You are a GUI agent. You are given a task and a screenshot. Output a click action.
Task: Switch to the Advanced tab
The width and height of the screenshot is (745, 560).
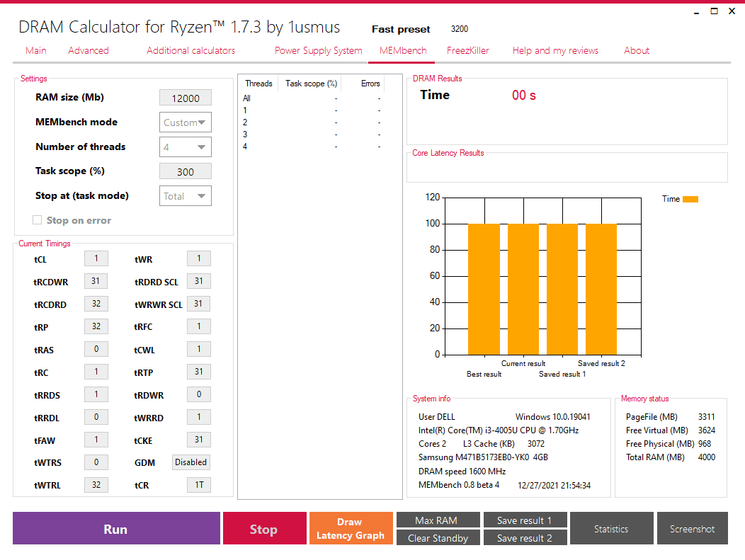[x=89, y=50]
